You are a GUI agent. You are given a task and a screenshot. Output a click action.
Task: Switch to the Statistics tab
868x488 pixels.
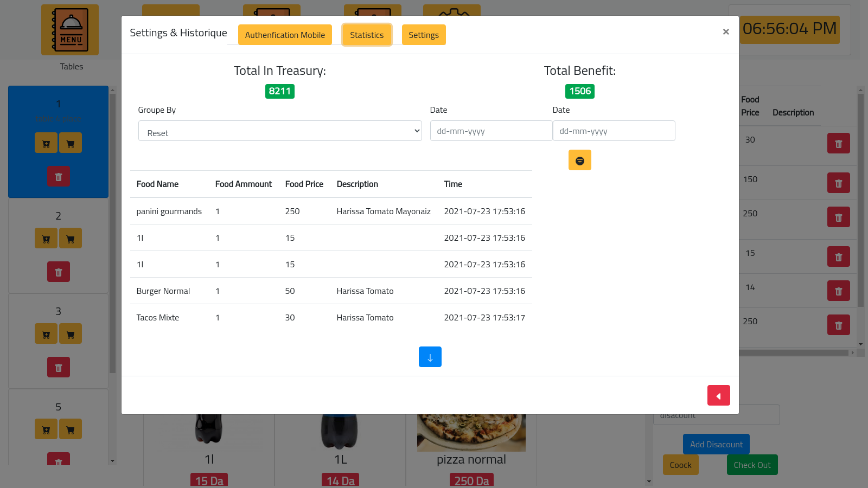point(367,35)
